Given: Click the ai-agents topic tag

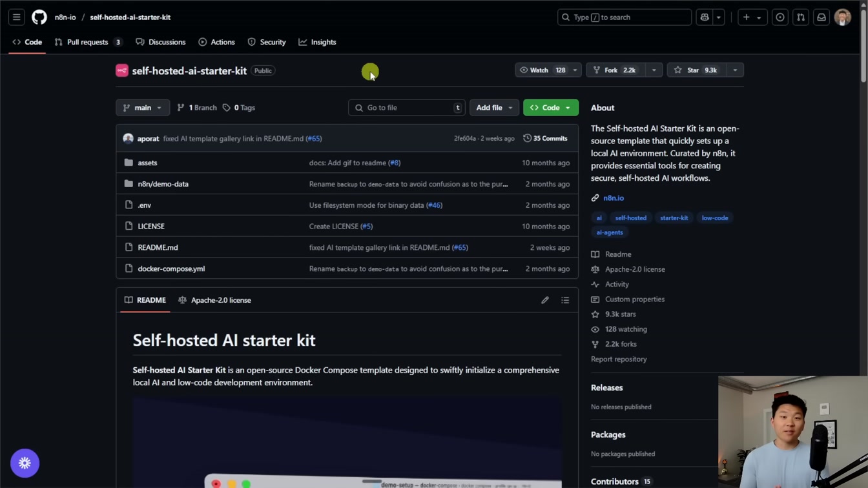Looking at the screenshot, I should coord(610,232).
